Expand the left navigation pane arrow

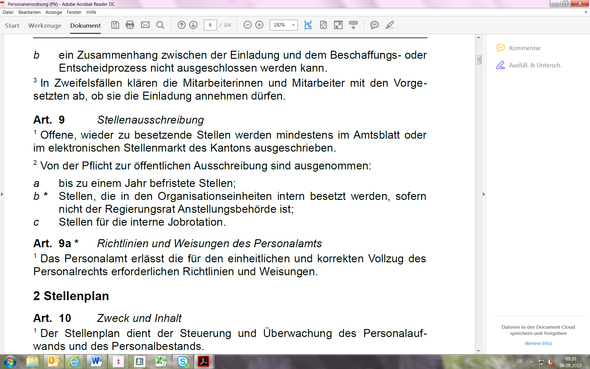[2, 194]
